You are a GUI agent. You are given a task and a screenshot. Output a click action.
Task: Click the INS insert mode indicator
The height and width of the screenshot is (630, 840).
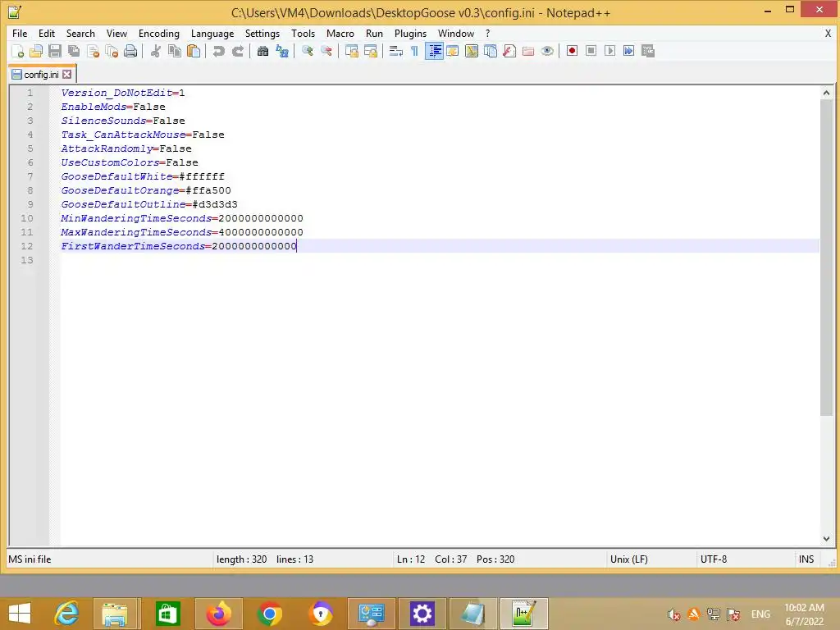pos(806,559)
